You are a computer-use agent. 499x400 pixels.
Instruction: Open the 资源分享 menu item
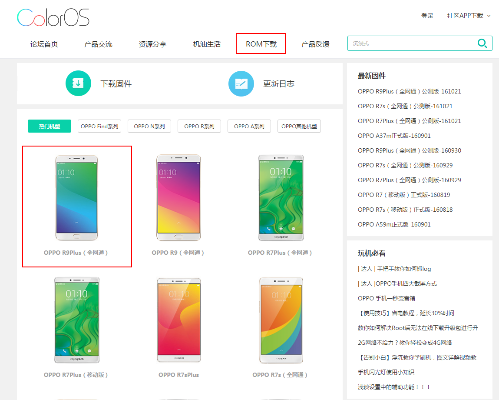coord(152,44)
